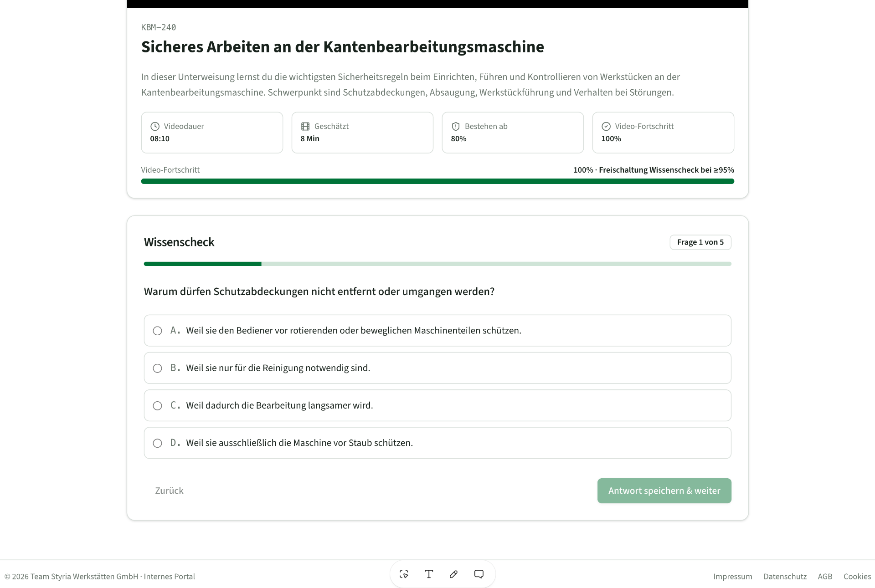
Task: Select answer B radio button about Reinigung
Action: [x=157, y=368]
